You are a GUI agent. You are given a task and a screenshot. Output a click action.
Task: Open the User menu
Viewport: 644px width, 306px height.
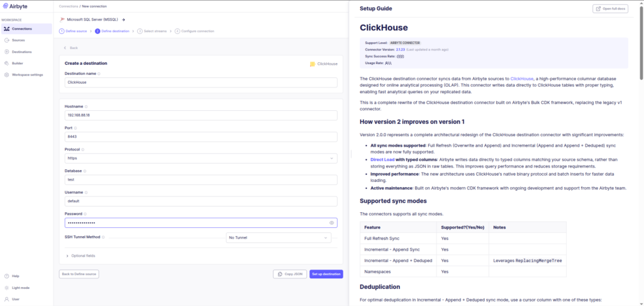tap(26, 299)
